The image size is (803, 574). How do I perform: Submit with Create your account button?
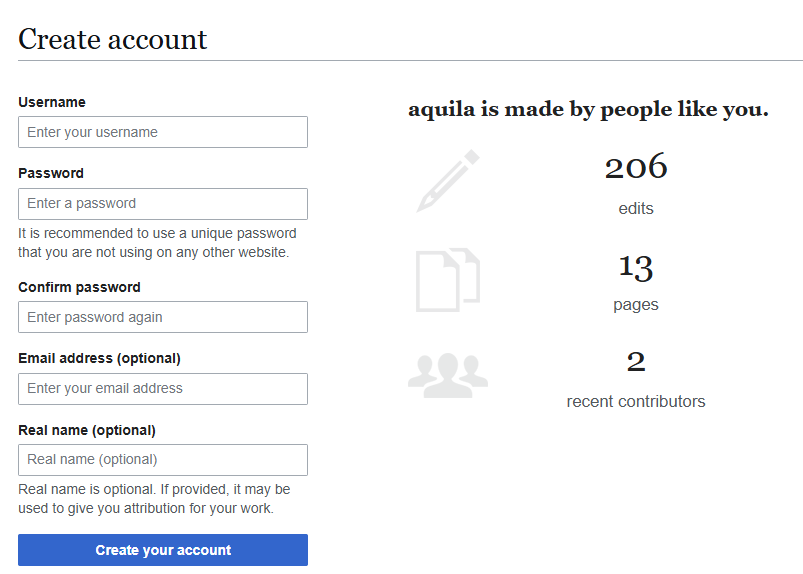[x=163, y=550]
